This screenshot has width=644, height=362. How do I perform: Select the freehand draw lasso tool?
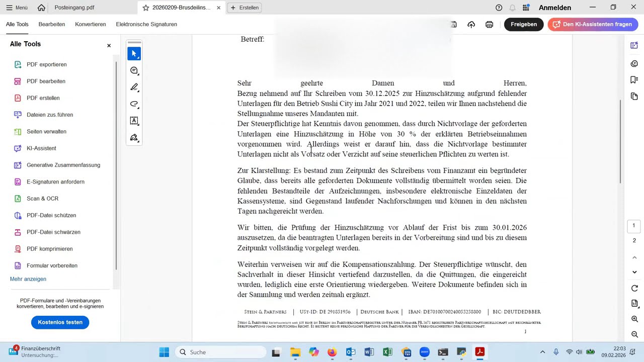click(x=134, y=104)
